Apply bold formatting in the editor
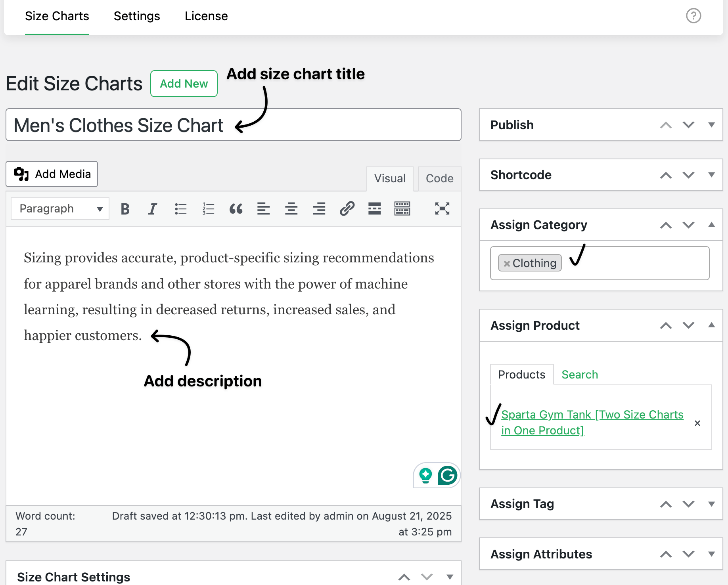This screenshot has width=728, height=585. (125, 208)
